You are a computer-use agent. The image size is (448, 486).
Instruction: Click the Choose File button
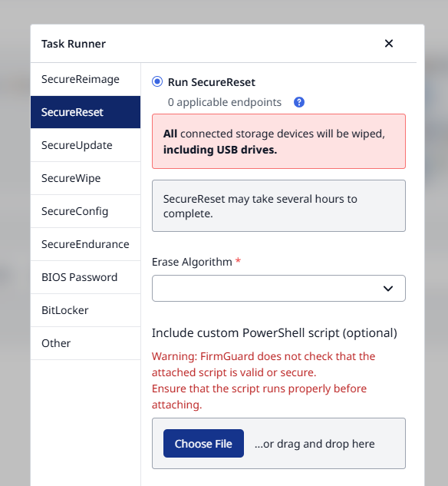click(203, 444)
